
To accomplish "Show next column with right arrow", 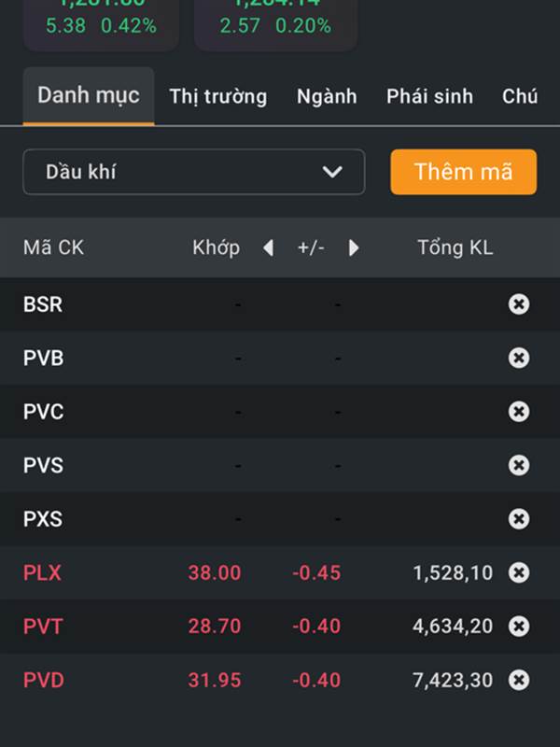I will click(x=353, y=247).
